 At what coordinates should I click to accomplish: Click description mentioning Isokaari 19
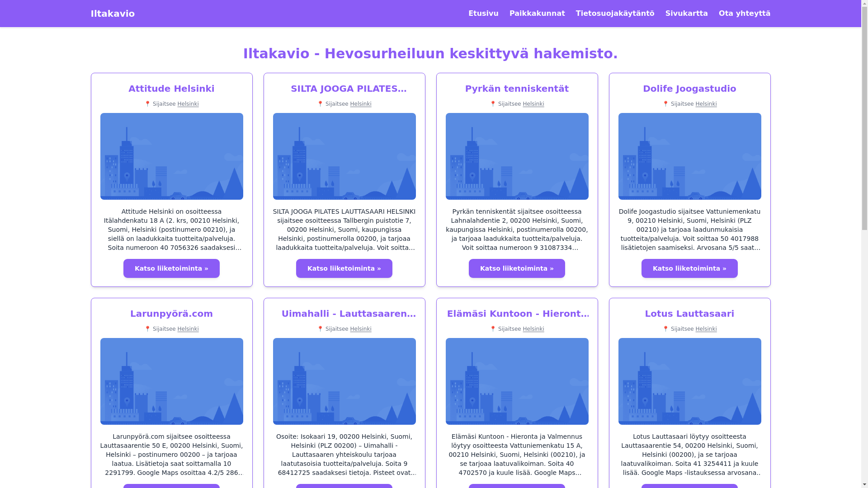(x=344, y=455)
